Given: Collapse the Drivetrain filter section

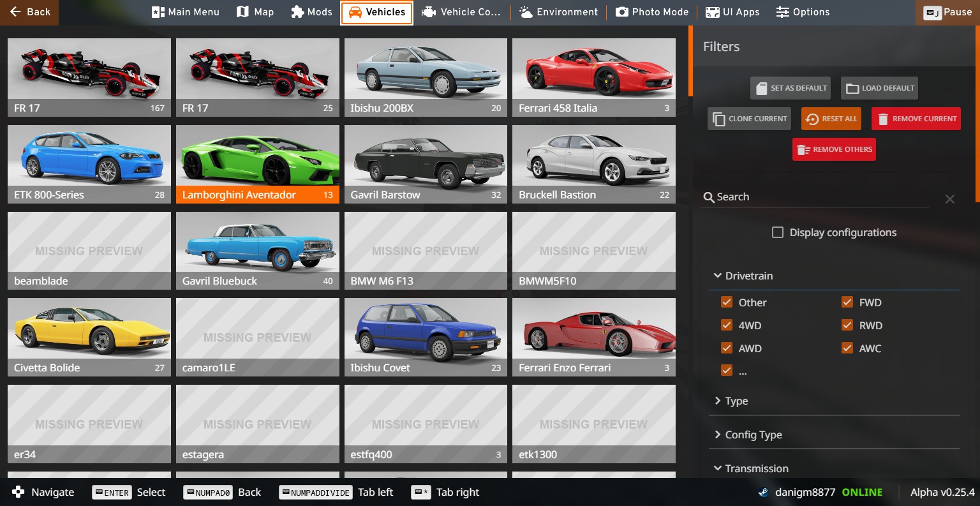Looking at the screenshot, I should click(x=834, y=276).
